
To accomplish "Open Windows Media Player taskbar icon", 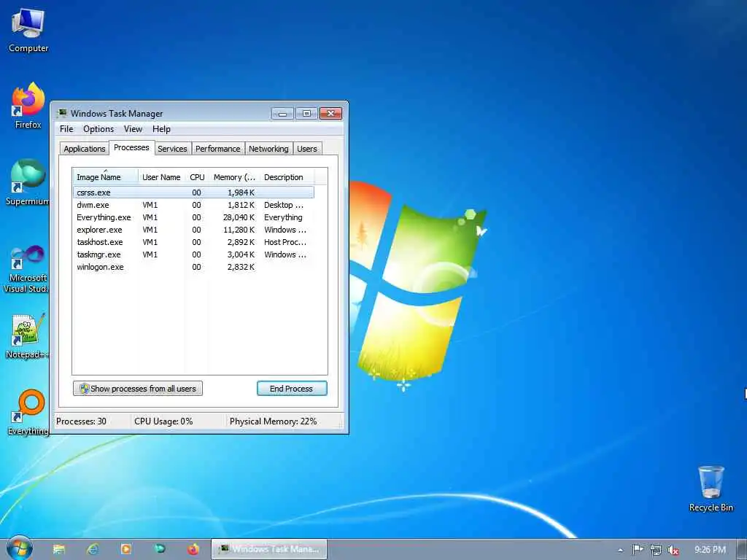I will 125,549.
